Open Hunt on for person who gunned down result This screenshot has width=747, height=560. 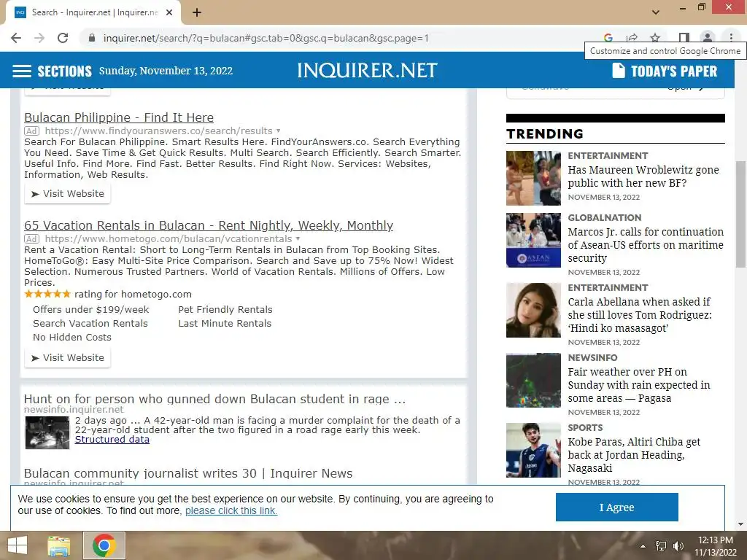[215, 399]
